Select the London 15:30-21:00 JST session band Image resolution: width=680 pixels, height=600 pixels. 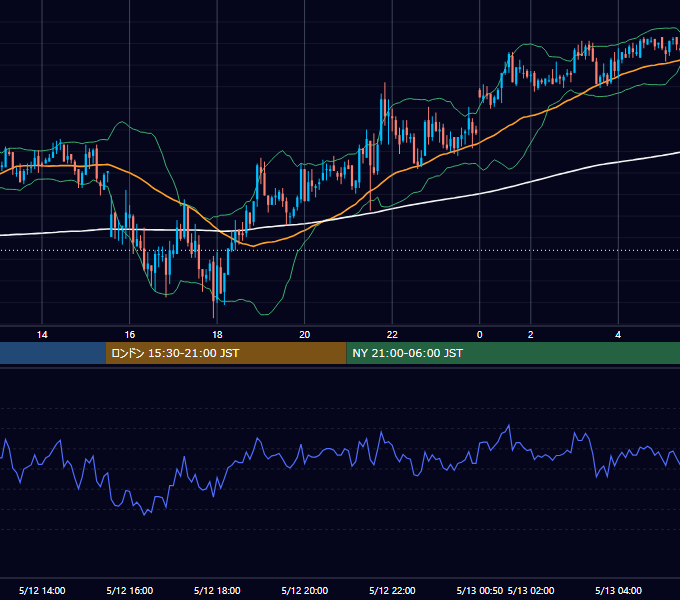(x=226, y=353)
